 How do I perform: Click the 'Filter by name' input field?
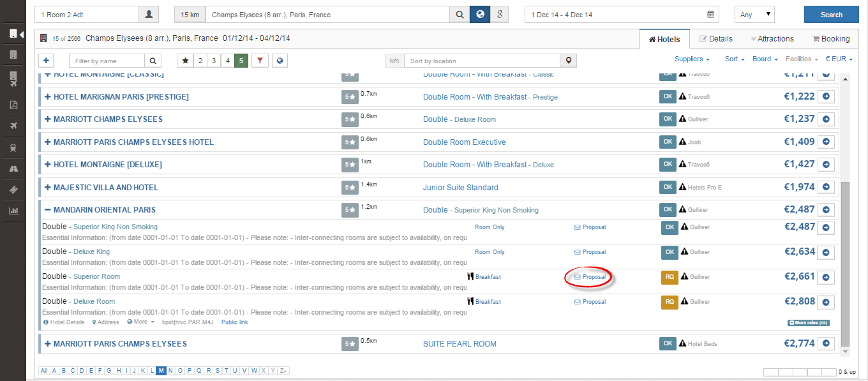coord(107,61)
